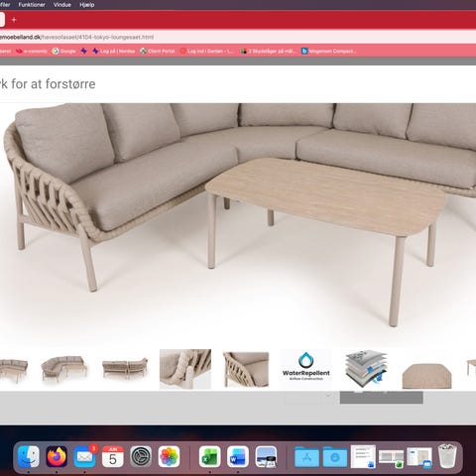The height and width of the screenshot is (476, 476).
Task: Select the WaterRepellent thumbnail
Action: [x=306, y=369]
